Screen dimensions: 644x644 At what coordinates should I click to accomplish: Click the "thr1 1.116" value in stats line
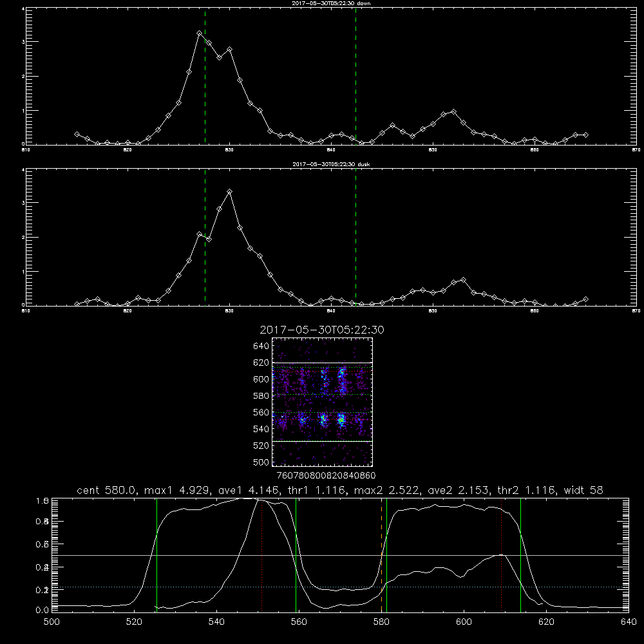[x=316, y=490]
